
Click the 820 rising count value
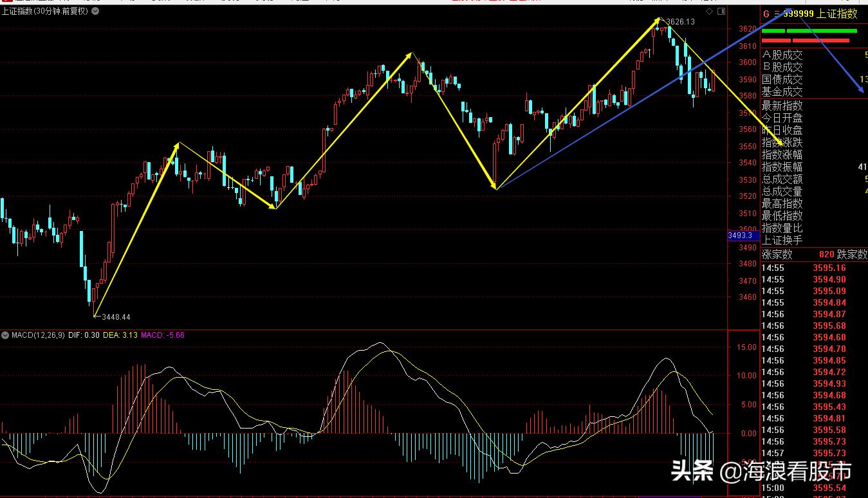click(826, 255)
